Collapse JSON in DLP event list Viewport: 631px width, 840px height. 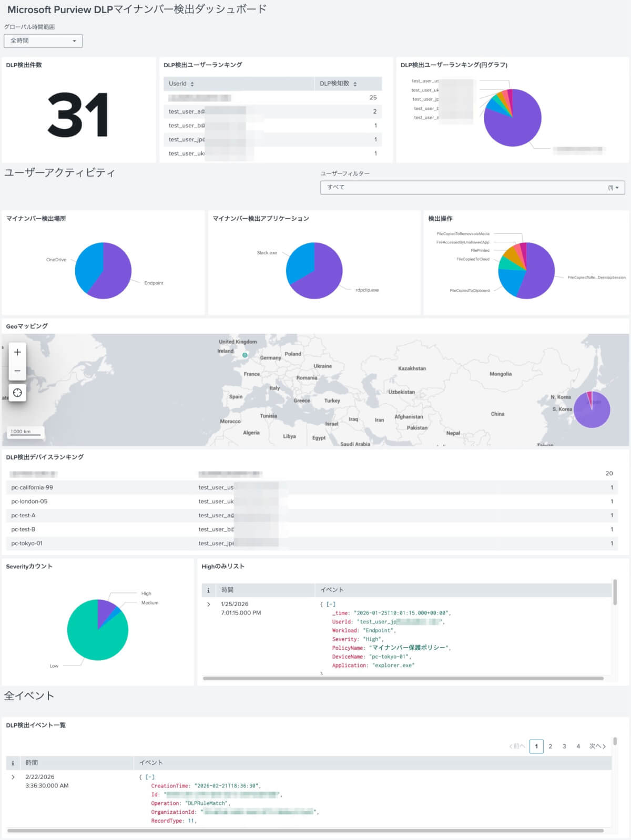(150, 777)
